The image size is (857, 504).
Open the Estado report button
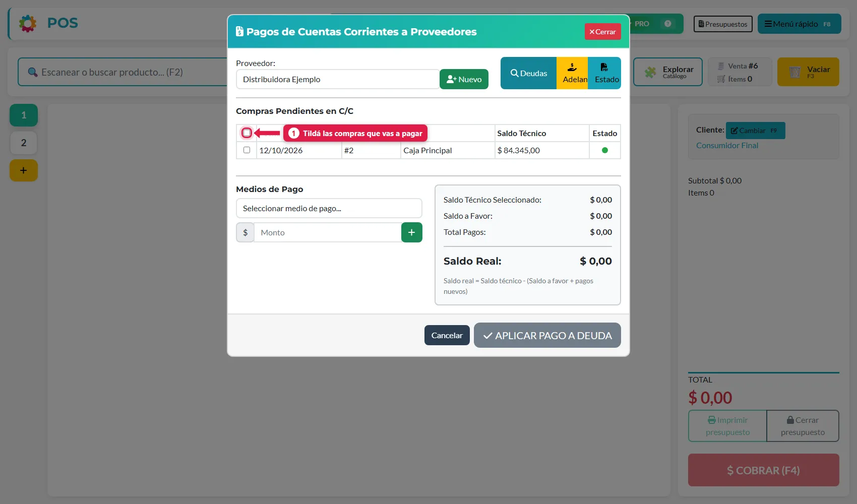[x=604, y=73]
